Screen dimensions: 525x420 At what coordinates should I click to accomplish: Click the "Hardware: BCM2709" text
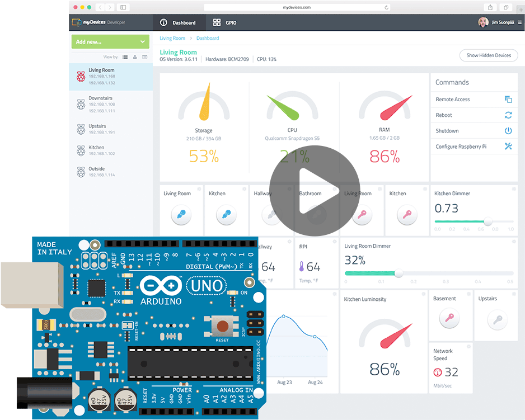tap(227, 59)
